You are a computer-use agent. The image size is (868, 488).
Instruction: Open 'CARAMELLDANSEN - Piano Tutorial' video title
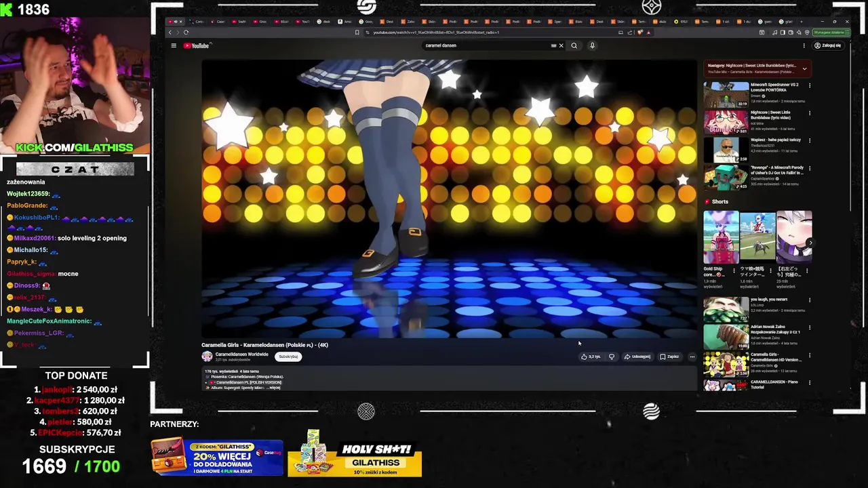[x=774, y=384]
